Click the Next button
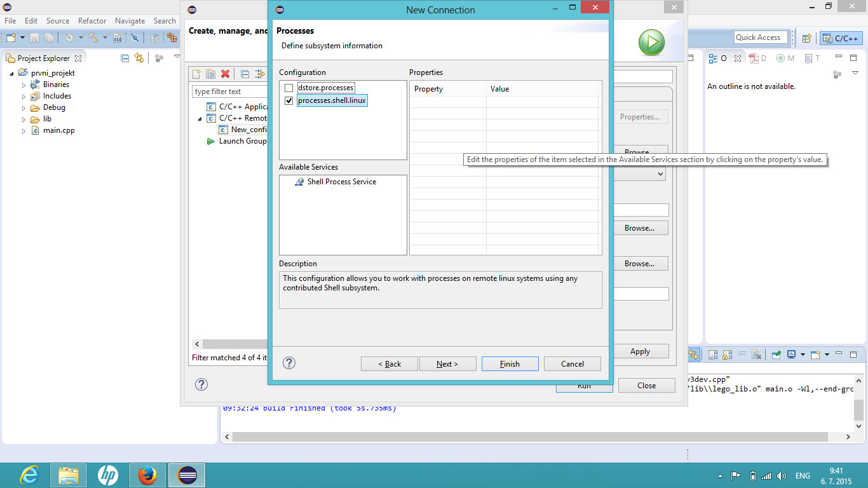Viewport: 868px width, 488px height. coord(447,364)
